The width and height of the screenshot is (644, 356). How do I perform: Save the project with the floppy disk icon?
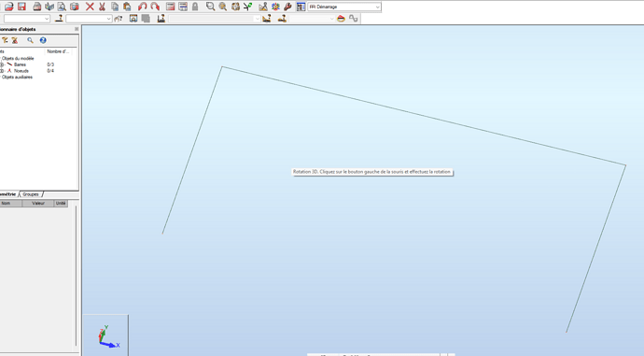21,7
